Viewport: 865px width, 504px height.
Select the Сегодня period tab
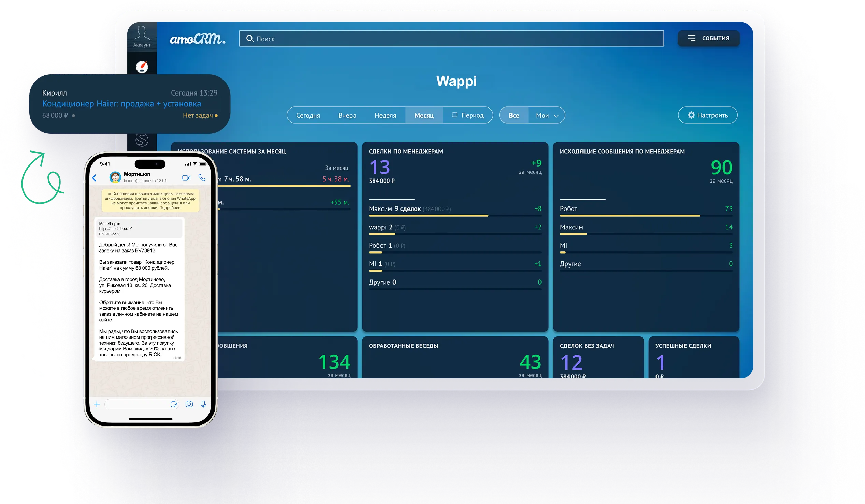(x=308, y=115)
